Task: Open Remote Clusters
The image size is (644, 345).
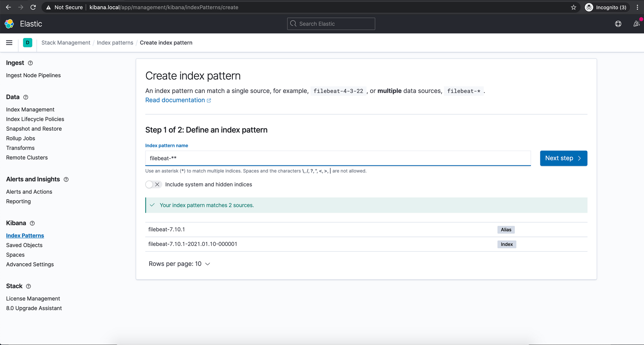Action: 27,158
